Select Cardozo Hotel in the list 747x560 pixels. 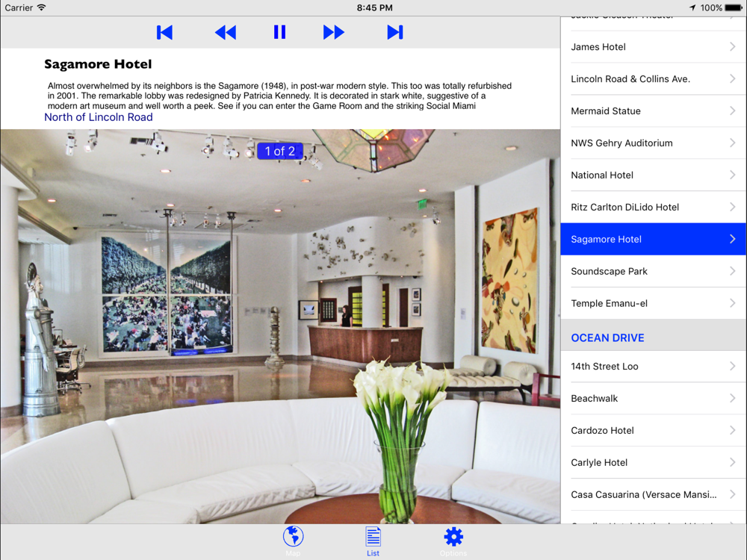[x=653, y=431]
